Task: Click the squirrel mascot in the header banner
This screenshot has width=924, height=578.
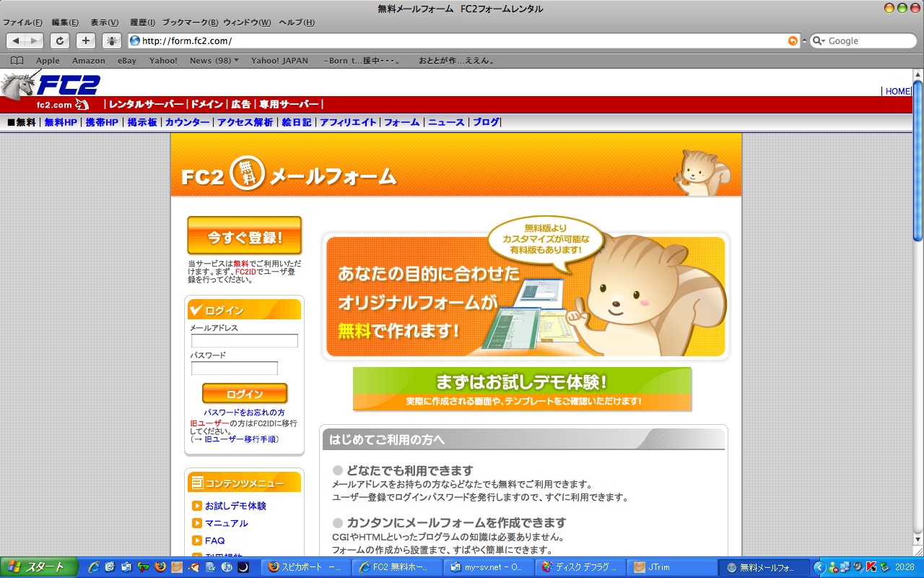Action: click(x=701, y=172)
